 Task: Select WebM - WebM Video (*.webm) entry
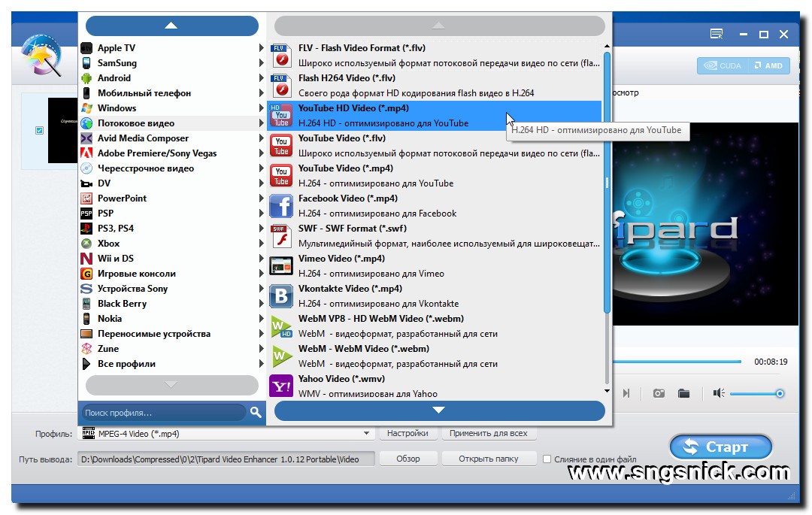point(435,356)
